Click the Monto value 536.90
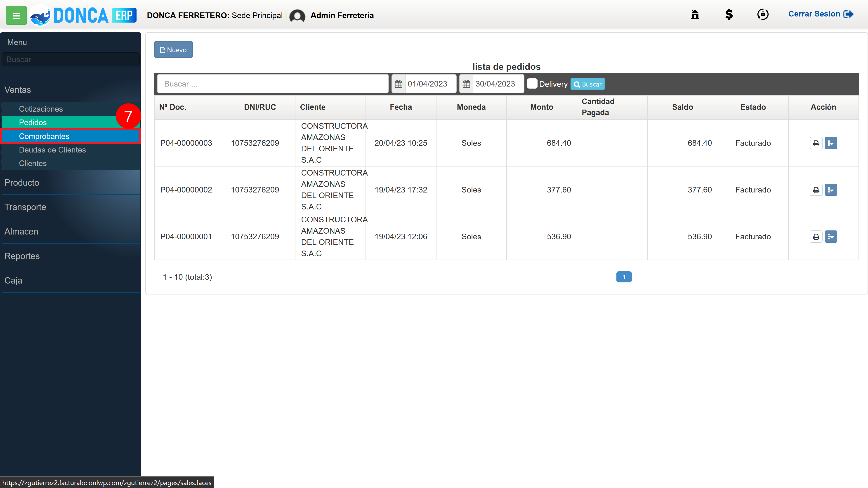 [559, 237]
